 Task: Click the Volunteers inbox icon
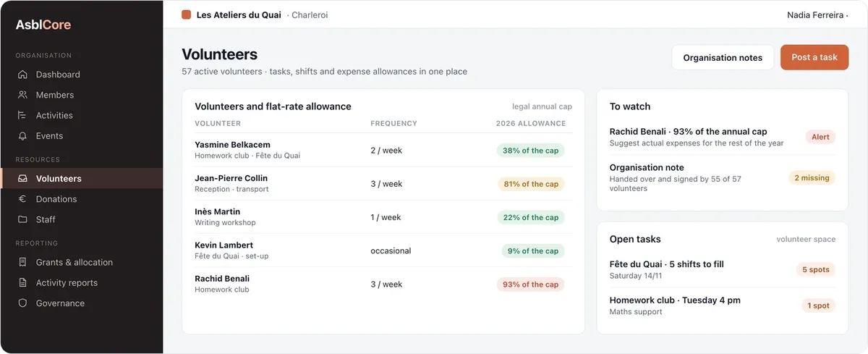click(22, 178)
